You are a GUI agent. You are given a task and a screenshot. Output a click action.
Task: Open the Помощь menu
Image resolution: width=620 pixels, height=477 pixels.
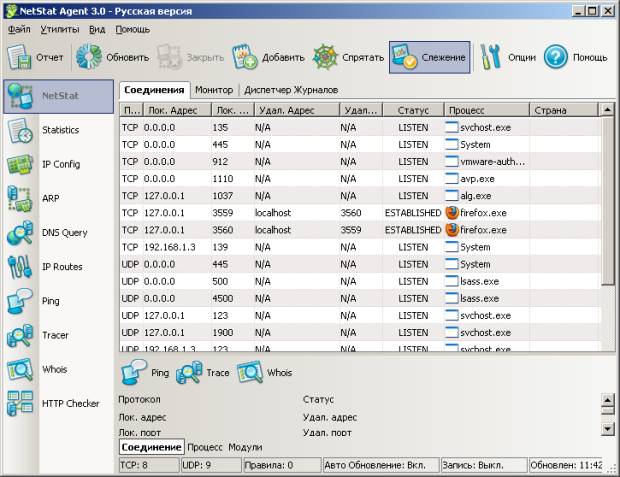coord(132,30)
